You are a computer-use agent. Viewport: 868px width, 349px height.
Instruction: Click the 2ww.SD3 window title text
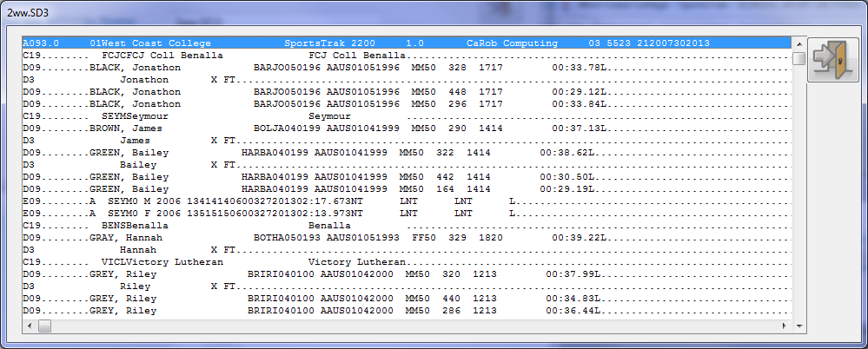28,13
